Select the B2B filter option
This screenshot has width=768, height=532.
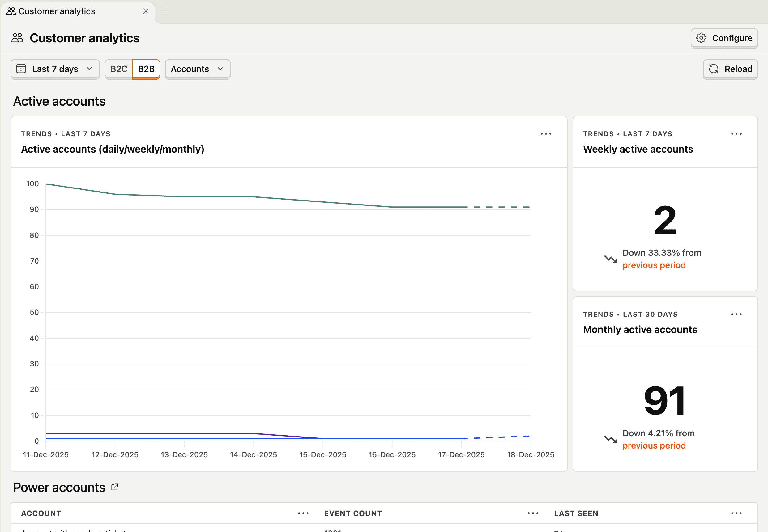pos(146,69)
